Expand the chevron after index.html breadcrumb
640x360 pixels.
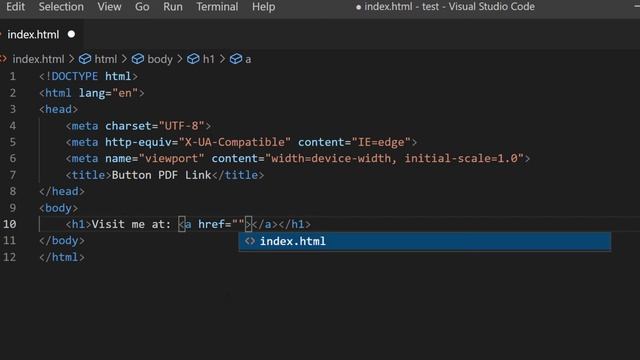(71, 59)
